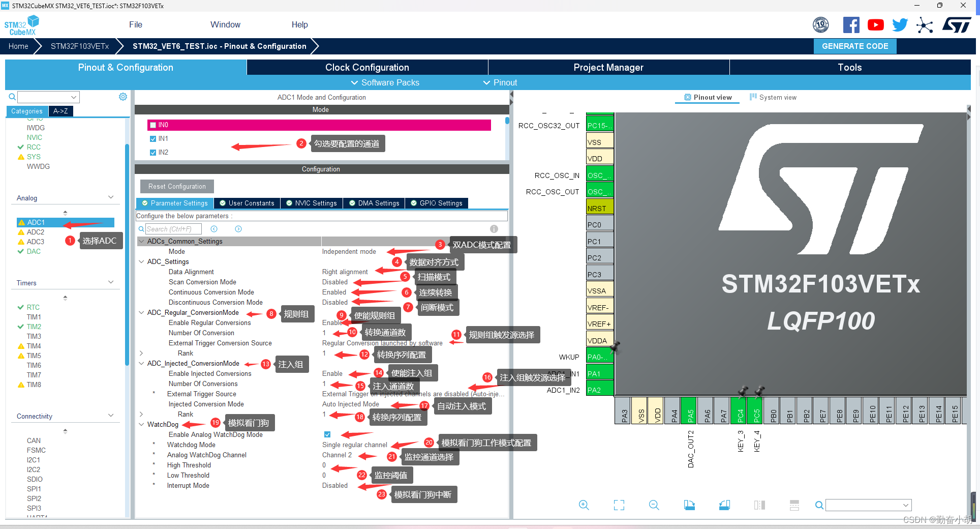Viewport: 980px width, 529px height.
Task: Open the Window menu
Action: [x=225, y=25]
